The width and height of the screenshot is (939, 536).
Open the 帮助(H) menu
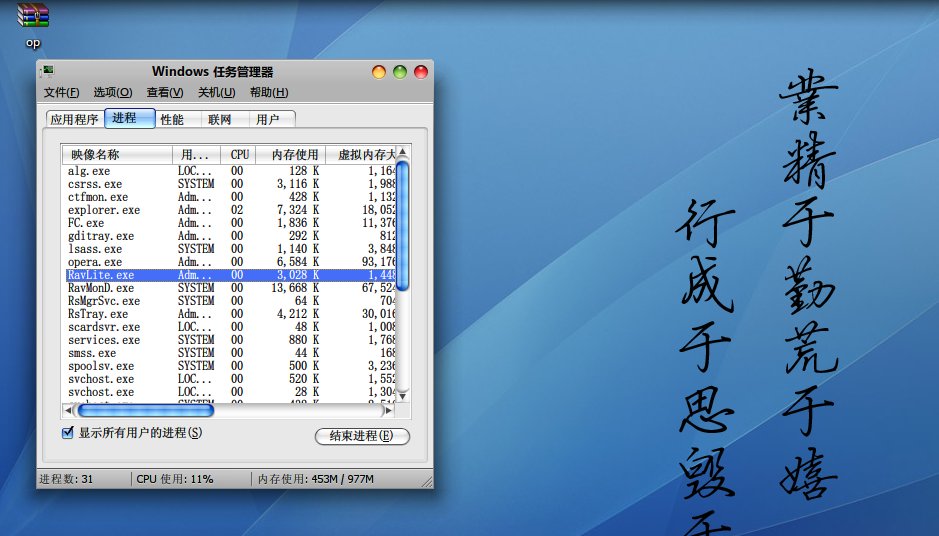(x=269, y=92)
